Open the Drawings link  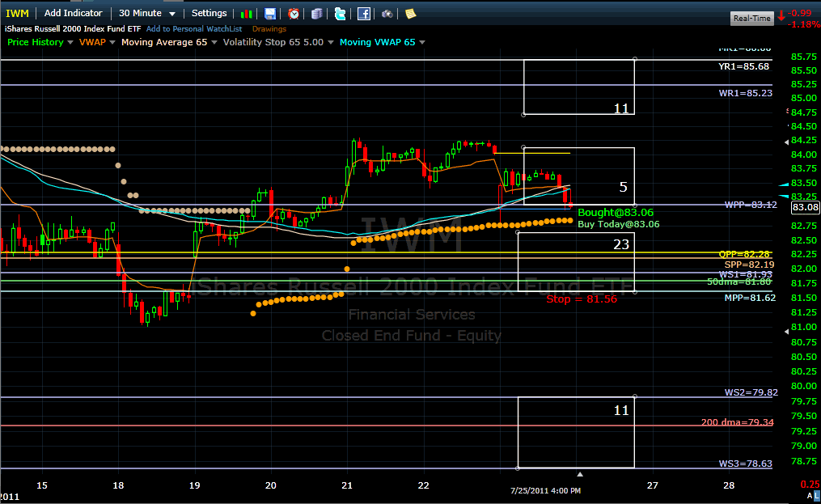(269, 29)
